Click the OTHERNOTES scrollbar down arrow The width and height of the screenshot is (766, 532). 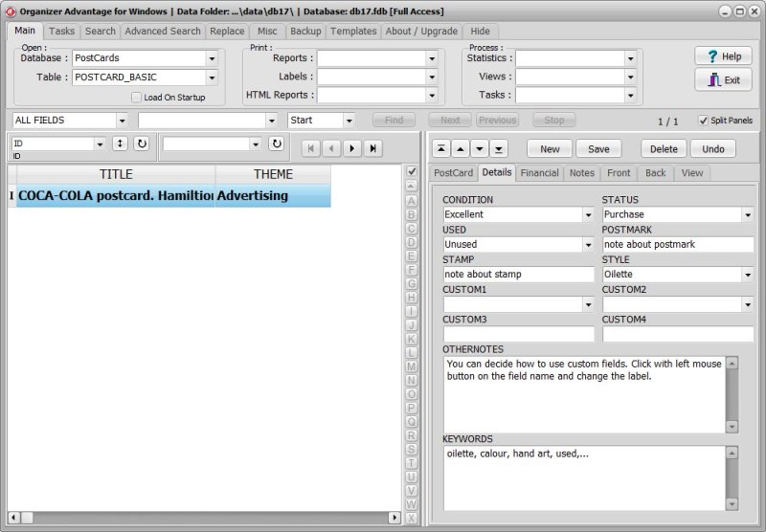point(732,427)
